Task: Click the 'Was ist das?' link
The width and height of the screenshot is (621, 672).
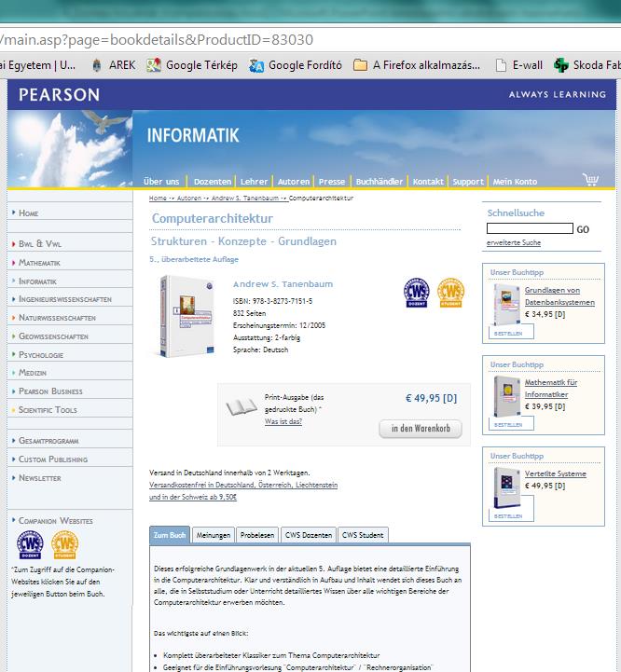Action: (x=283, y=421)
